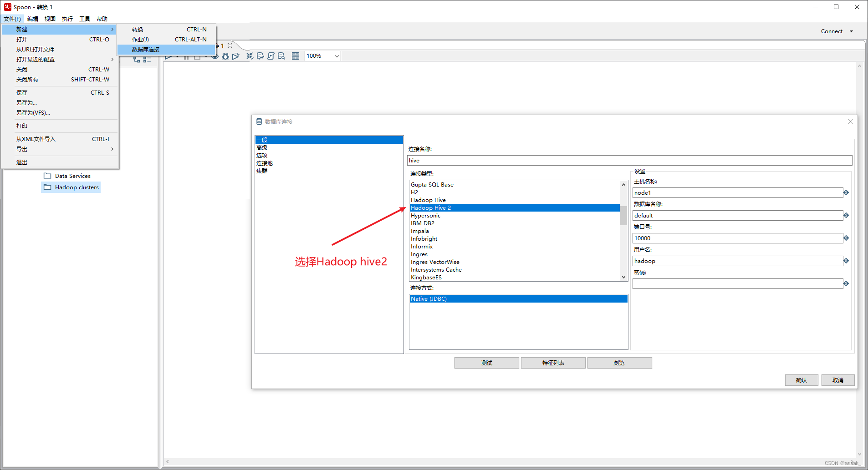Select Native (JDBC) access method
The image size is (868, 470).
[x=518, y=298]
